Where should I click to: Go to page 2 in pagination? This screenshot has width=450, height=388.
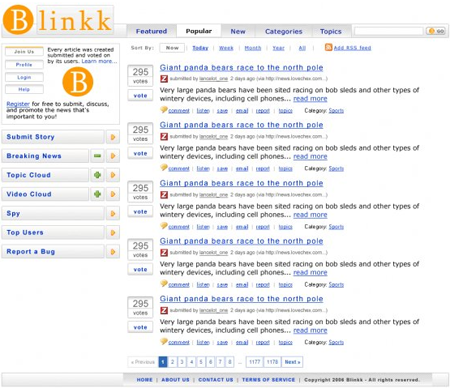click(x=172, y=362)
